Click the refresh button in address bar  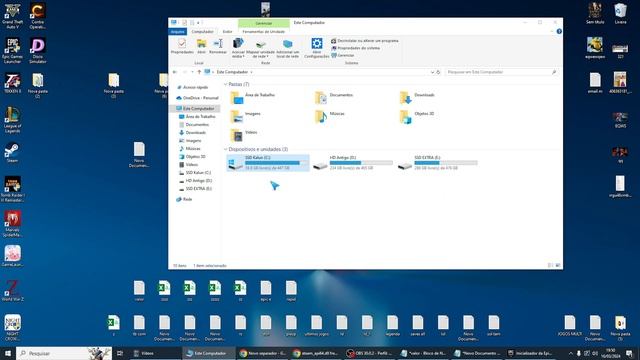tap(438, 72)
